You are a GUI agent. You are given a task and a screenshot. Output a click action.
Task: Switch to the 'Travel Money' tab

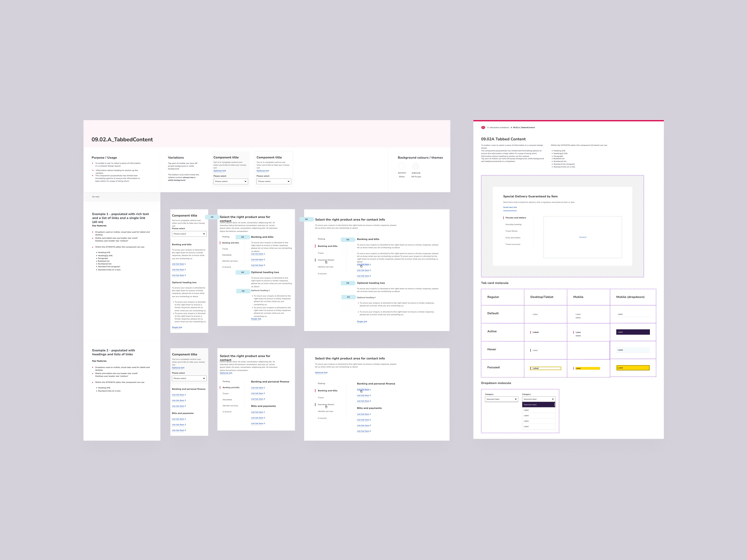[511, 231]
